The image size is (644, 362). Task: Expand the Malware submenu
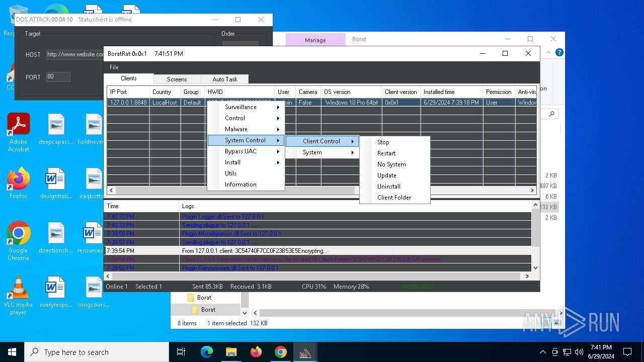click(x=246, y=129)
